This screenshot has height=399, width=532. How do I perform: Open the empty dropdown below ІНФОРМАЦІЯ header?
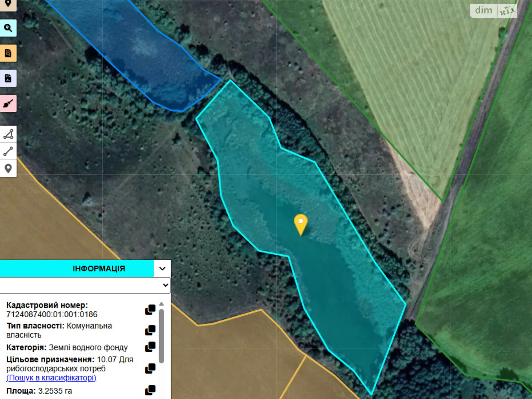85,285
